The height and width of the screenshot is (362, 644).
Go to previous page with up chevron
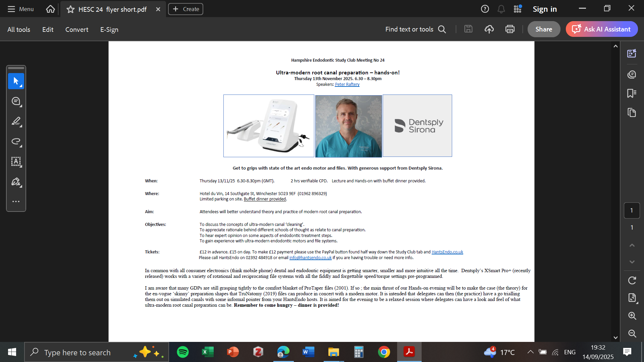coord(632,245)
